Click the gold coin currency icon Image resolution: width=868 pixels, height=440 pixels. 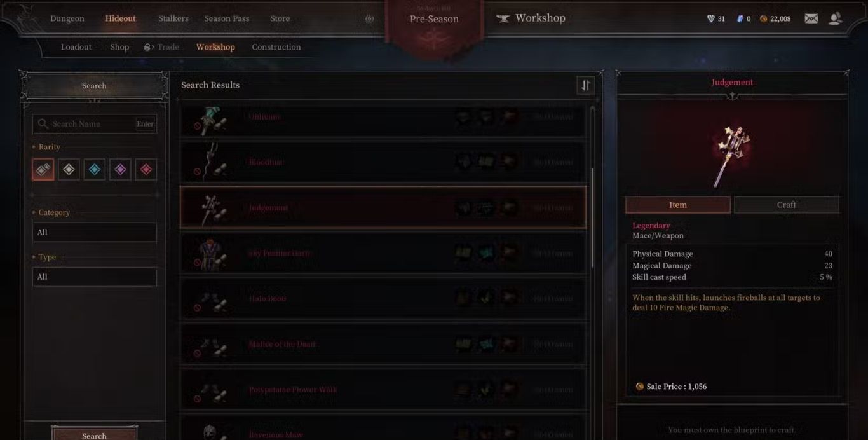763,19
